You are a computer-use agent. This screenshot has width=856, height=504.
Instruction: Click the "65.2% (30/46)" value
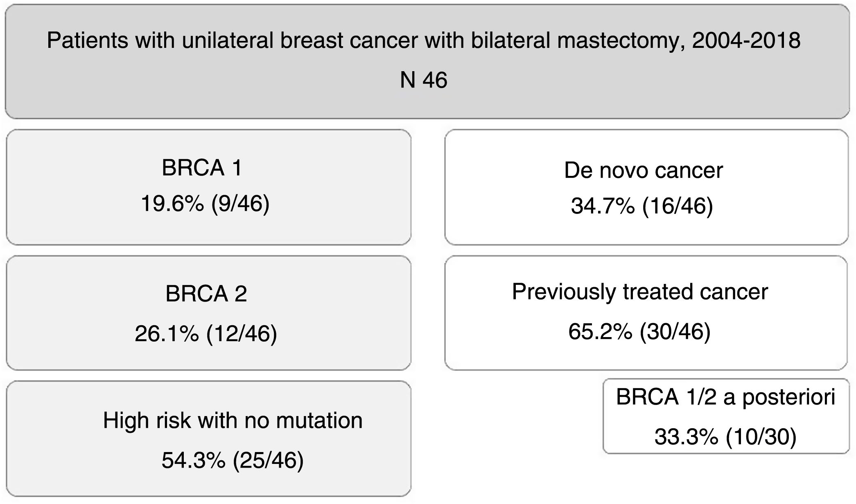click(x=639, y=331)
